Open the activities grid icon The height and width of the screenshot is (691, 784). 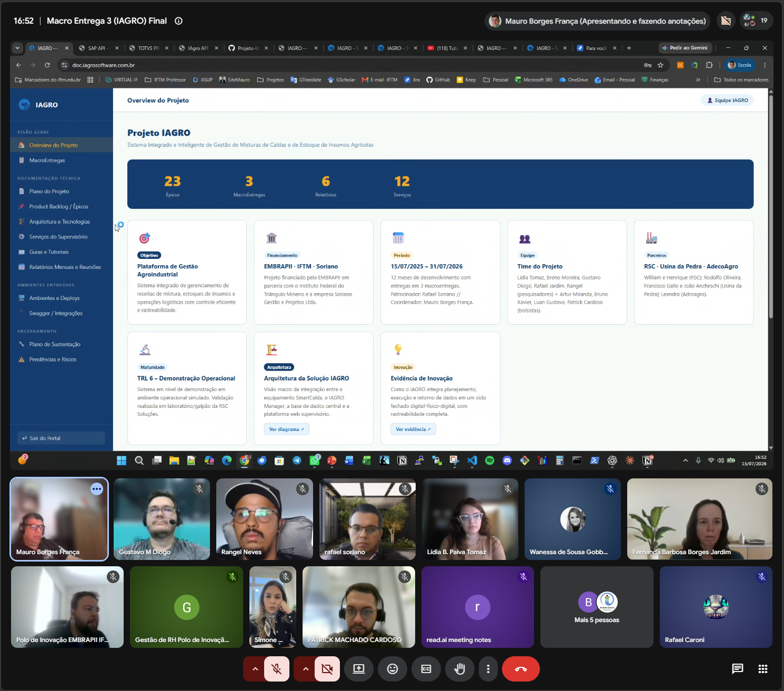pyautogui.click(x=763, y=669)
